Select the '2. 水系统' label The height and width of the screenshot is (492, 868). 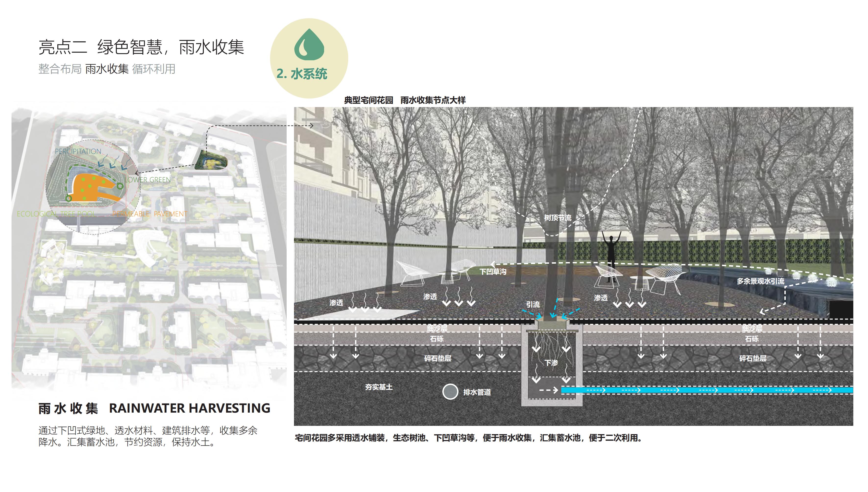coord(302,74)
